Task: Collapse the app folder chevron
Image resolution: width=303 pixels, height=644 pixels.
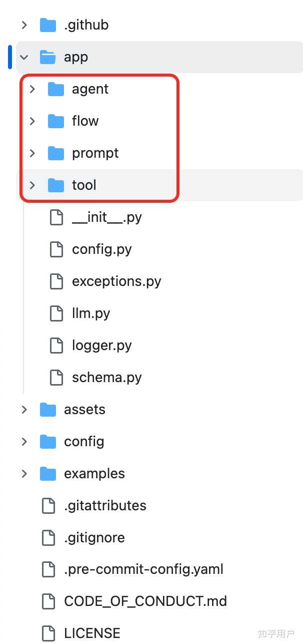Action: (x=24, y=57)
